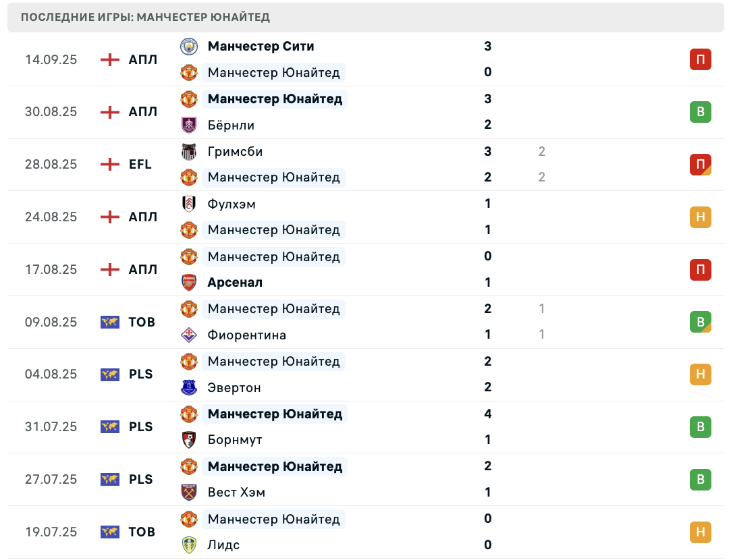Click orange Н badge for Fulham match

coord(701,217)
